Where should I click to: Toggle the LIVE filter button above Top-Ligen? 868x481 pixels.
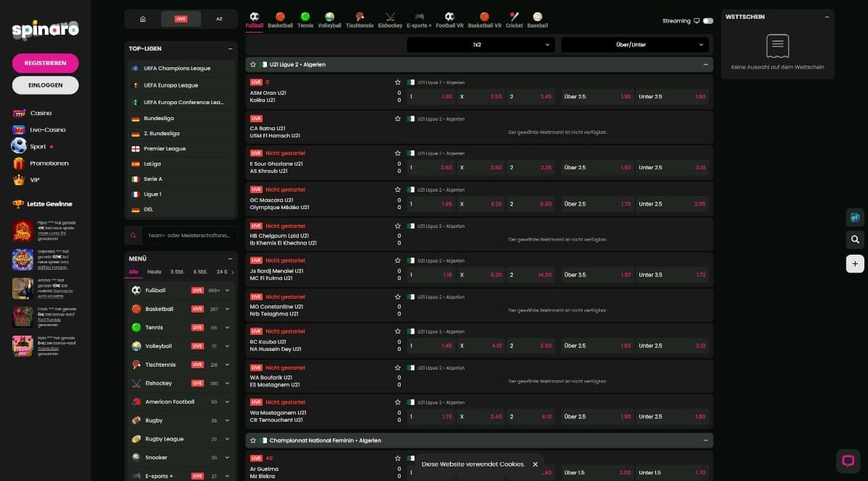(181, 19)
